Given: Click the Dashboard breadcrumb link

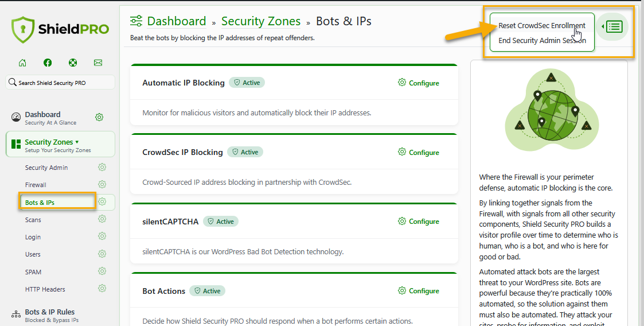Looking at the screenshot, I should point(177,21).
